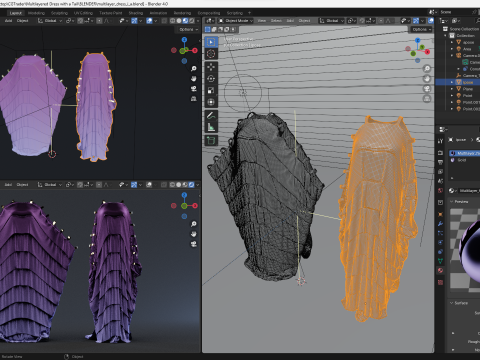Open Scene properties tab

440,181
